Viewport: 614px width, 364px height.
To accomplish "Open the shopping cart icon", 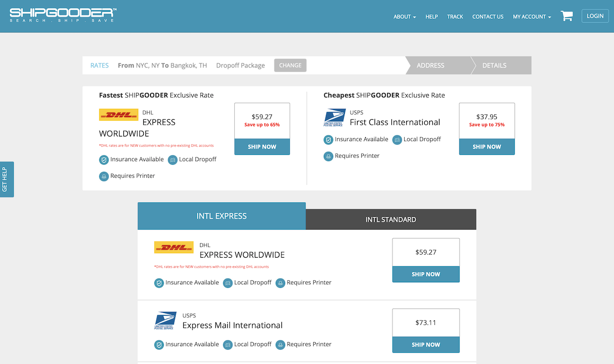I will click(566, 16).
